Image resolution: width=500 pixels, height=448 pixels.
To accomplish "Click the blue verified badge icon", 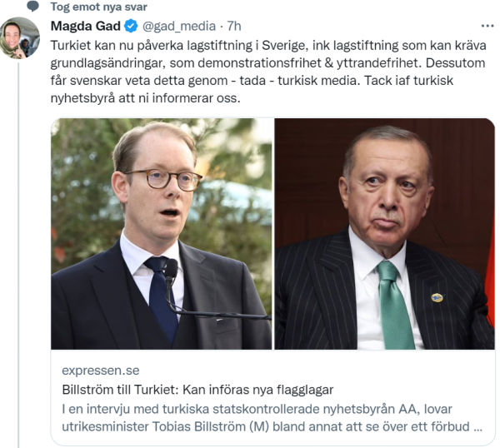I will tap(131, 26).
